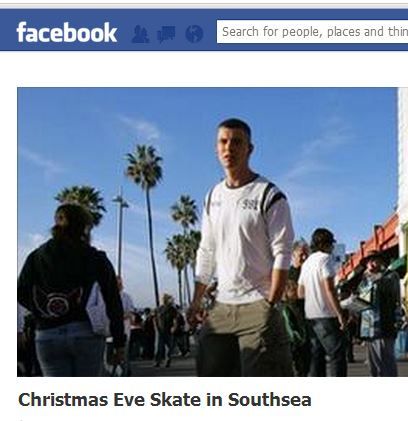
Task: Click the circular emblem on the dark hoodie
Action: [57, 304]
